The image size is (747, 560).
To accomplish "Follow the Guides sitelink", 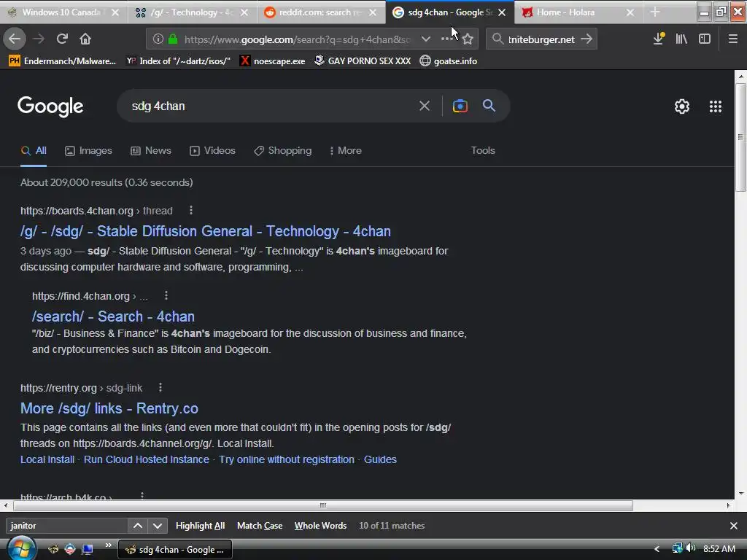I will pos(380,459).
